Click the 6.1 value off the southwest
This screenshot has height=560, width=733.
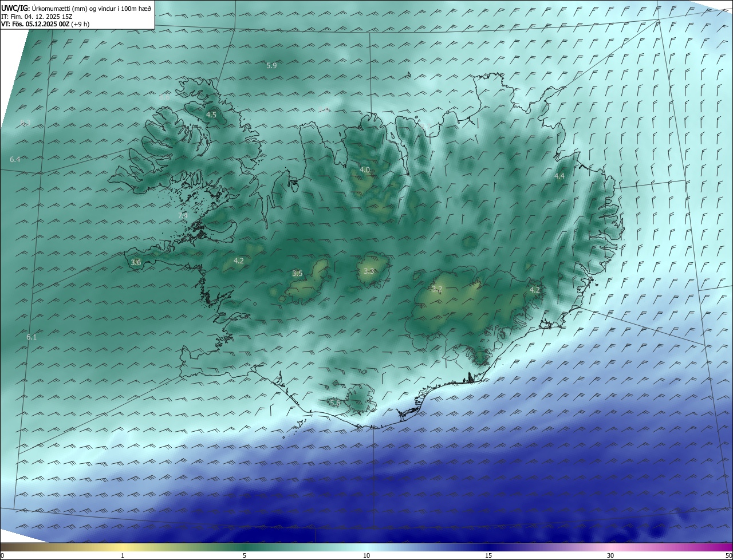(31, 337)
